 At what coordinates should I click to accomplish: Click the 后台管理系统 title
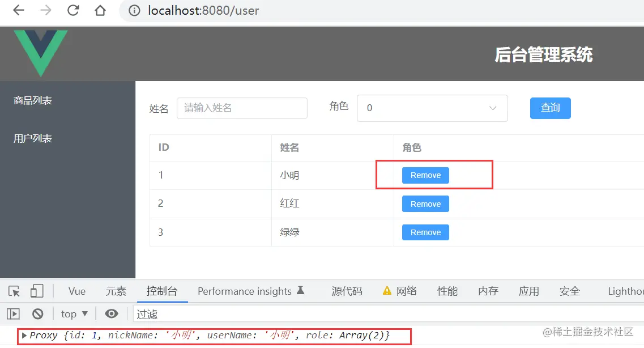(543, 54)
